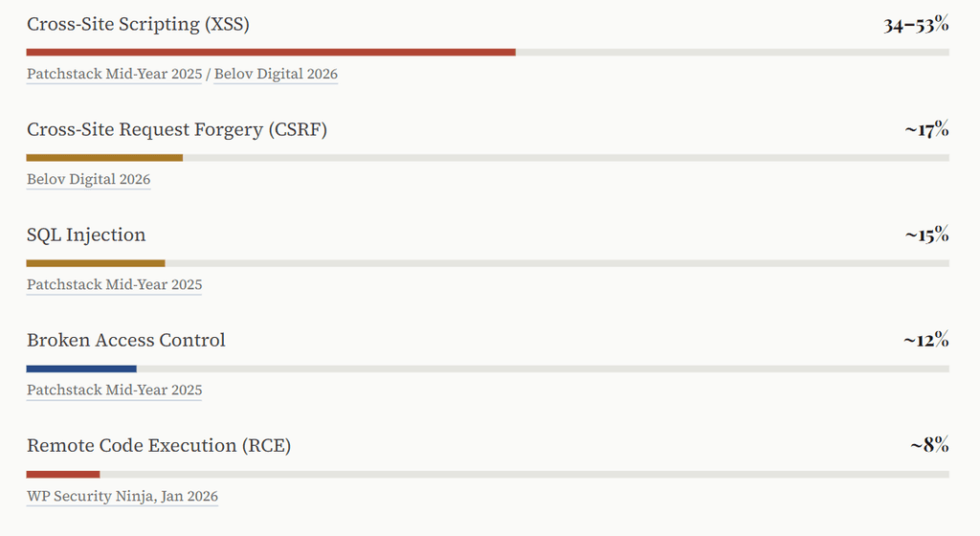The height and width of the screenshot is (536, 980).
Task: Open the Patchstack Mid-Year 2025 link under Cross-Site Scripting
Action: coord(114,74)
